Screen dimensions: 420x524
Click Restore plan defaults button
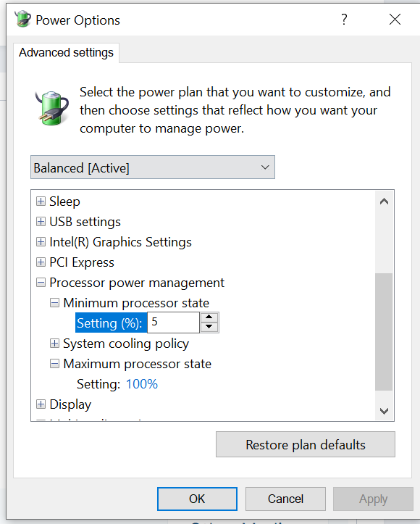[x=305, y=444]
